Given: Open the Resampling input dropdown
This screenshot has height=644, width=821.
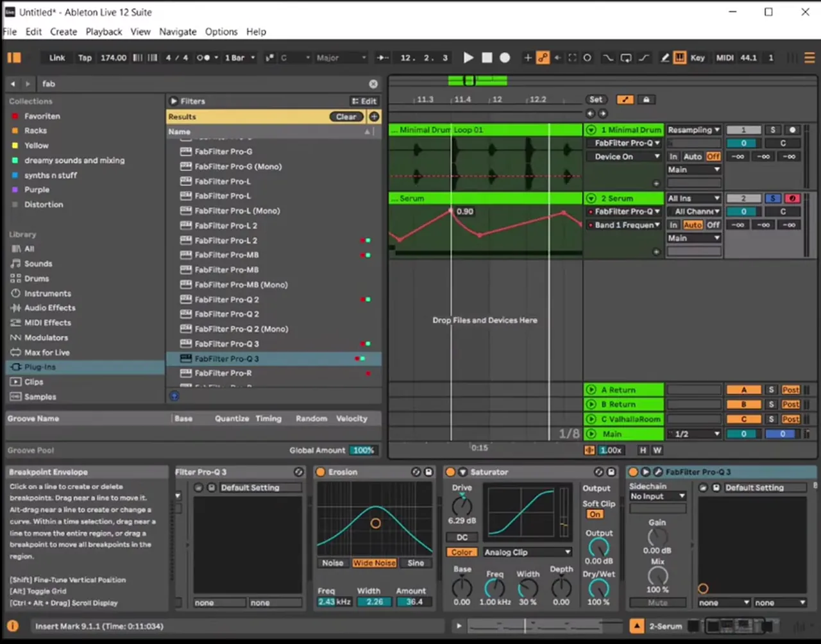Looking at the screenshot, I should point(694,130).
